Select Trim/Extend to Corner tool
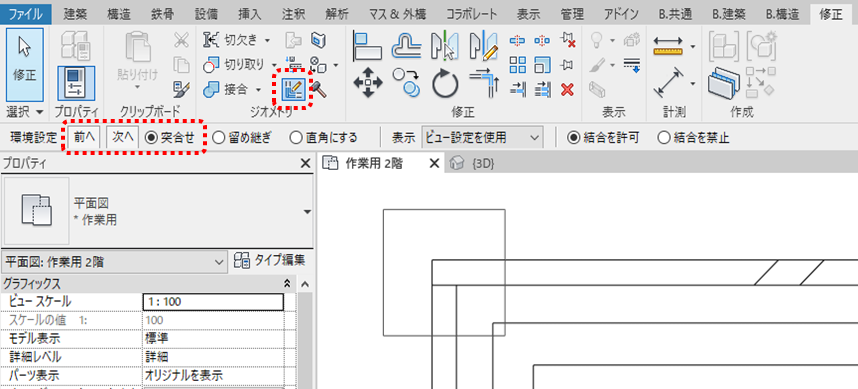The height and width of the screenshot is (389, 858). 484,83
